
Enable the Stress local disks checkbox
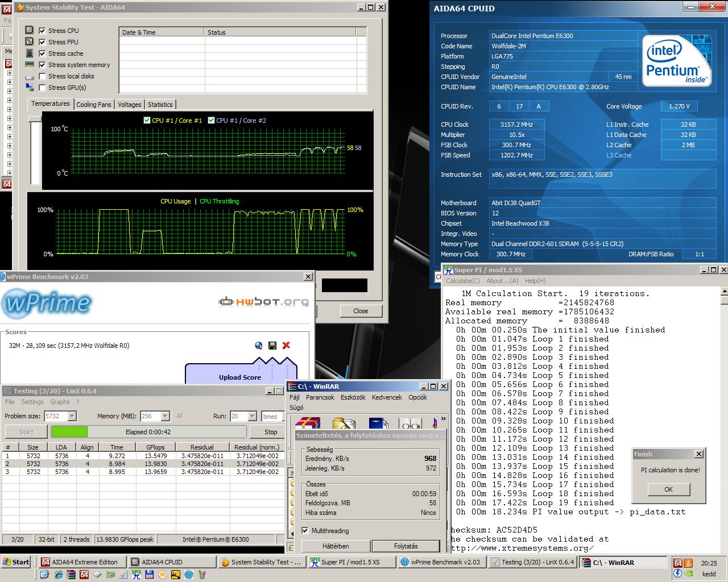[42, 76]
